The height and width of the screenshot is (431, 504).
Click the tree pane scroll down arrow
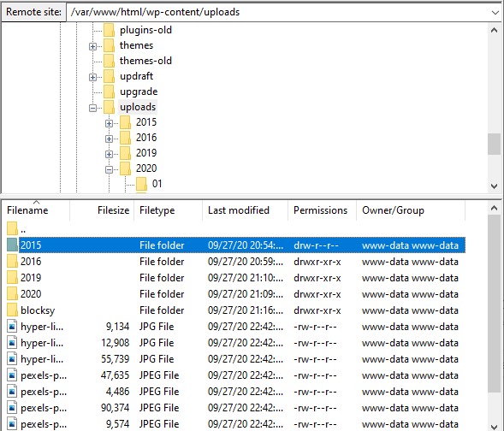click(x=494, y=186)
